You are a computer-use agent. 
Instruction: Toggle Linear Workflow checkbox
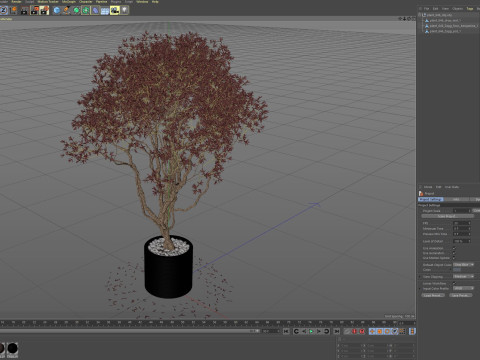click(x=454, y=283)
